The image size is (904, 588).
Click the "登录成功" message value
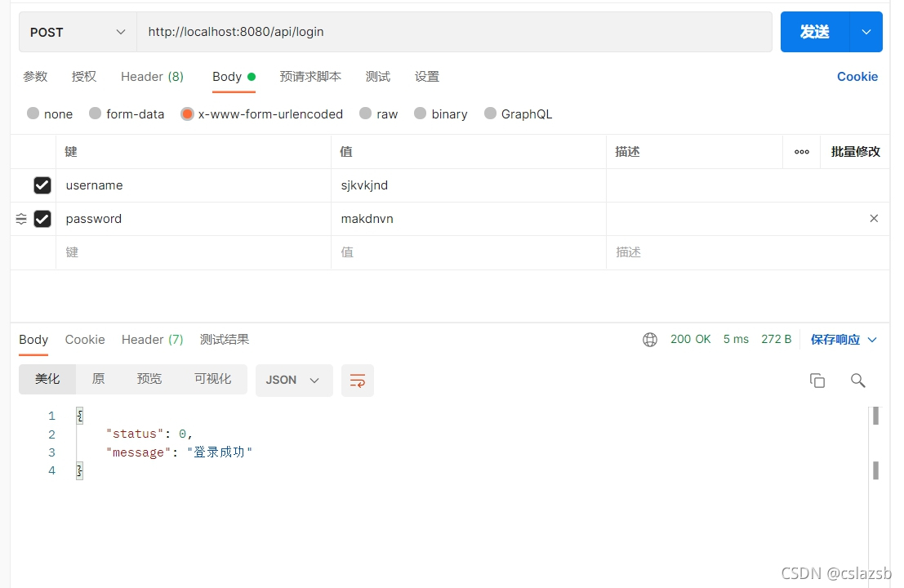coord(220,452)
